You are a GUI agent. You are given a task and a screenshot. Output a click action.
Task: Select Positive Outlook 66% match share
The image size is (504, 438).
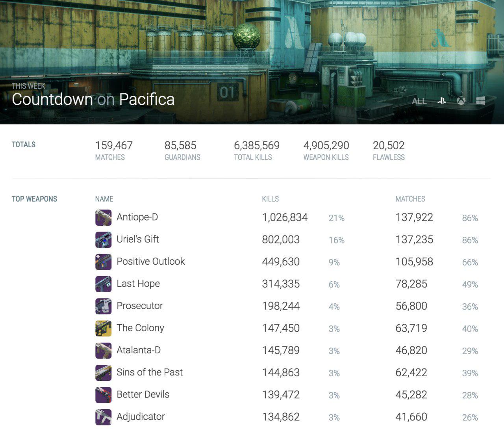click(x=470, y=262)
